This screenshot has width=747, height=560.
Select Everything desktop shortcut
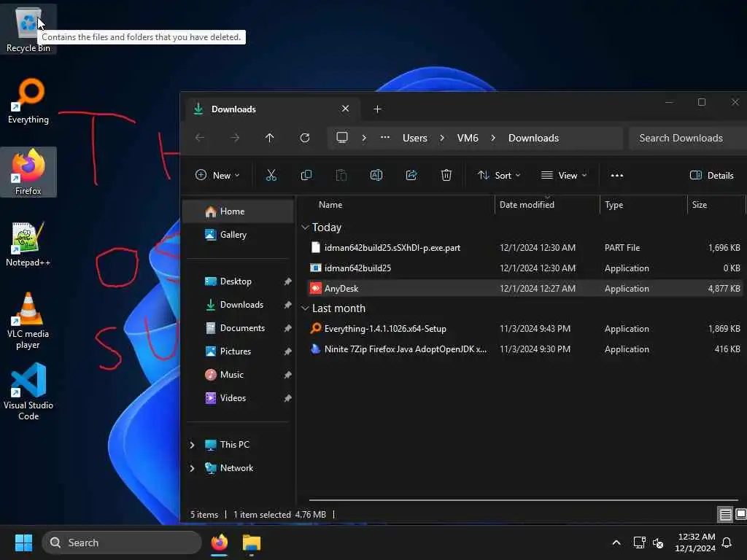(28, 101)
